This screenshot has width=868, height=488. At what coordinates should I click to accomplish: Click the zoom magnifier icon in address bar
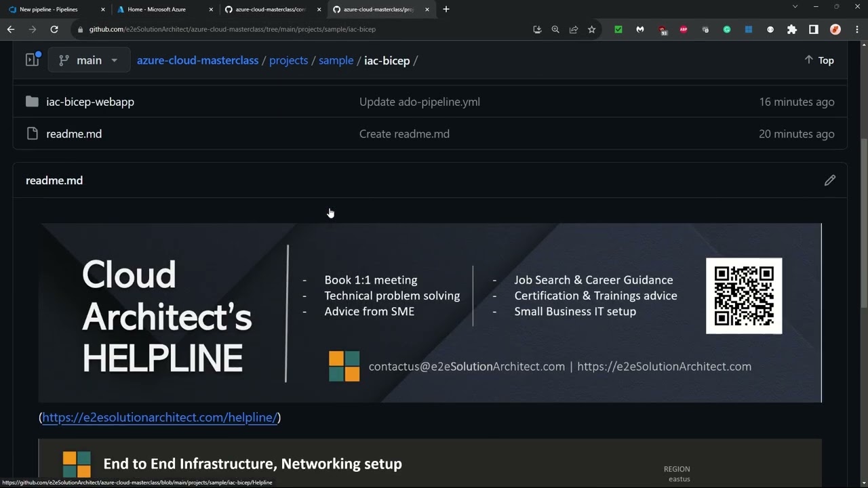tap(555, 30)
